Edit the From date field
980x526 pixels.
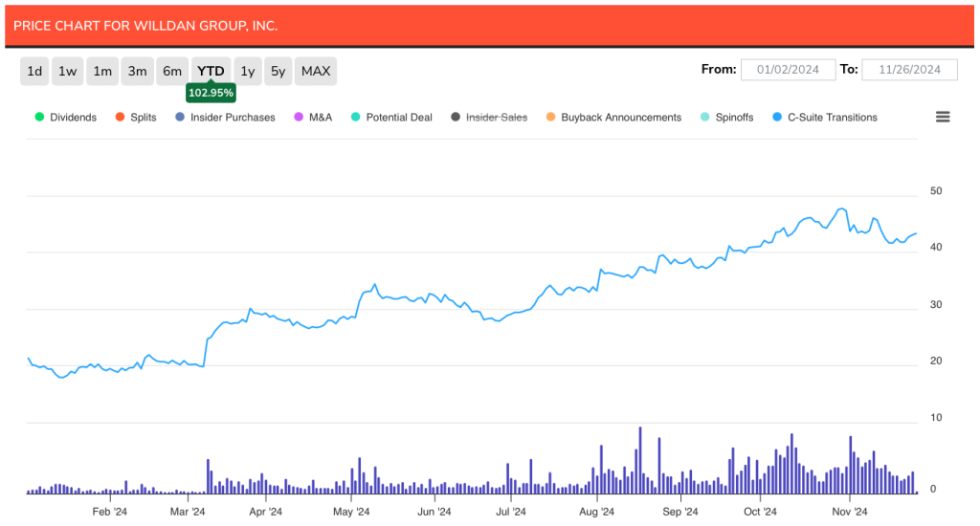pos(788,70)
